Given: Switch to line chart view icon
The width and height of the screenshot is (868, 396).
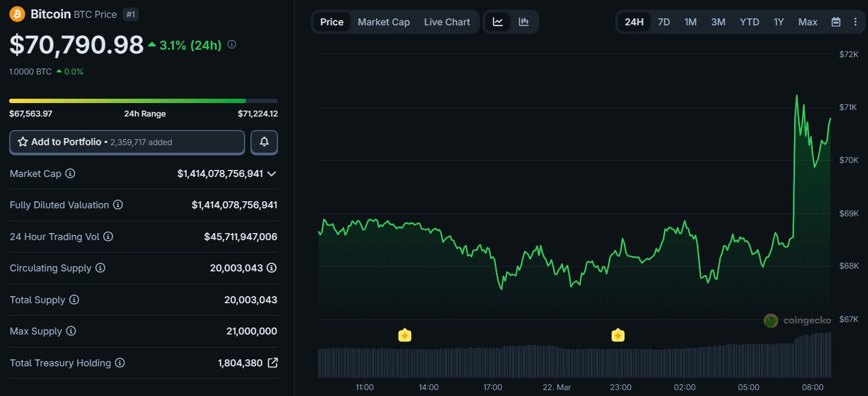Looking at the screenshot, I should (x=498, y=22).
